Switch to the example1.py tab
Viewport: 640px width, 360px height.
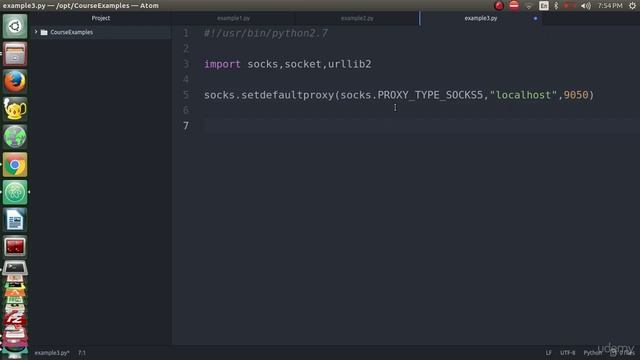click(233, 18)
